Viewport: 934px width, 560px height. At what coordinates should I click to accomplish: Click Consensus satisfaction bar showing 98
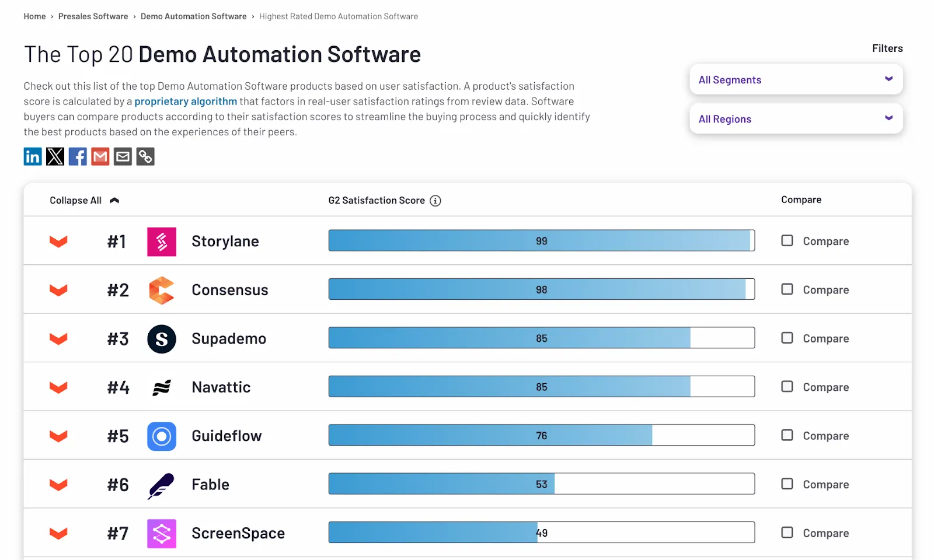pos(542,289)
